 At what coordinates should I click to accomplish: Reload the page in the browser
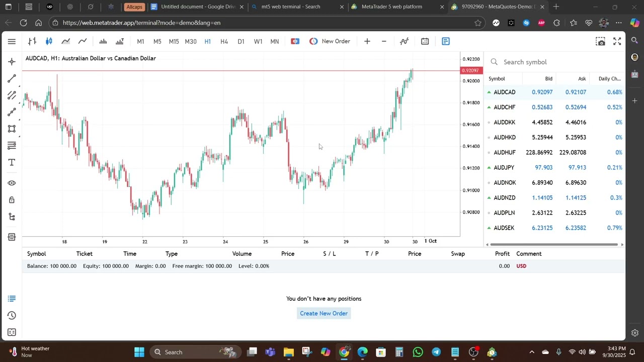tap(23, 23)
